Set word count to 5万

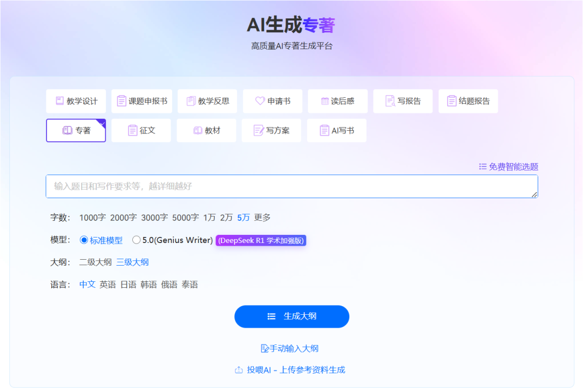coord(243,218)
